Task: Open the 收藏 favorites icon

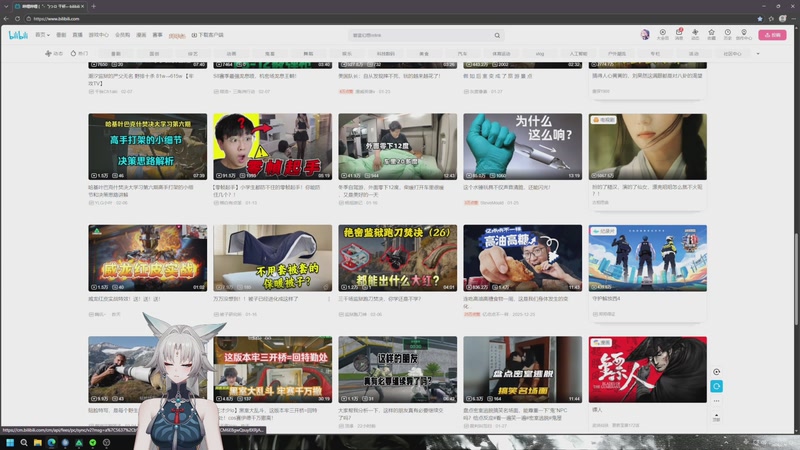Action: point(711,34)
